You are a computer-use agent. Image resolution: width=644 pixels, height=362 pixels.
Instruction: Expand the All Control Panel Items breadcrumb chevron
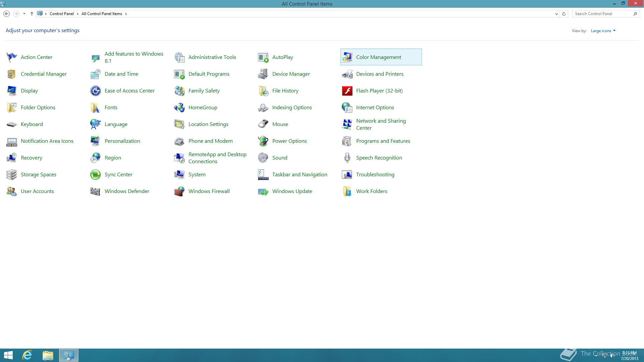click(126, 14)
